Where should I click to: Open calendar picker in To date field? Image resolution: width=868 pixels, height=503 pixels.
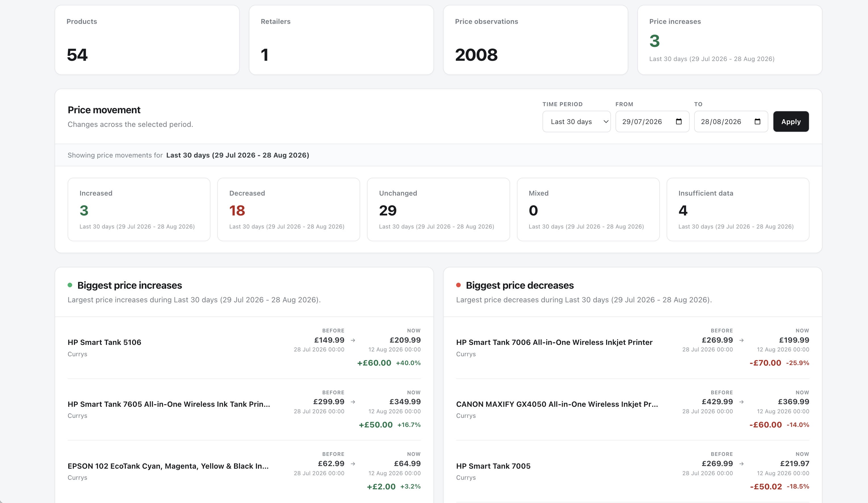coord(757,121)
